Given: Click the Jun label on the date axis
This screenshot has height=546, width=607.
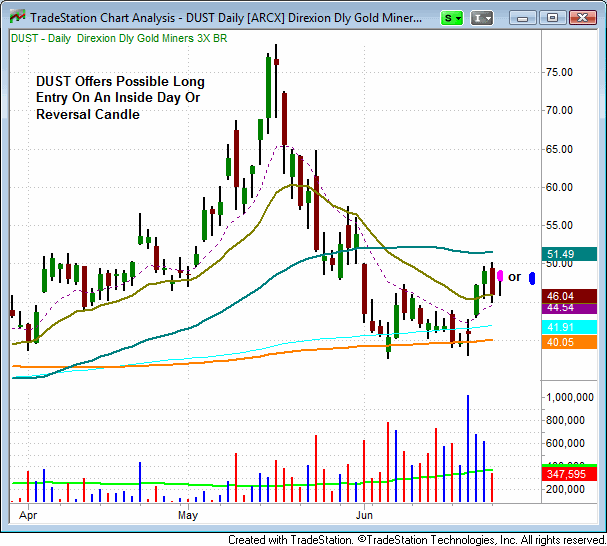Looking at the screenshot, I should (x=368, y=516).
